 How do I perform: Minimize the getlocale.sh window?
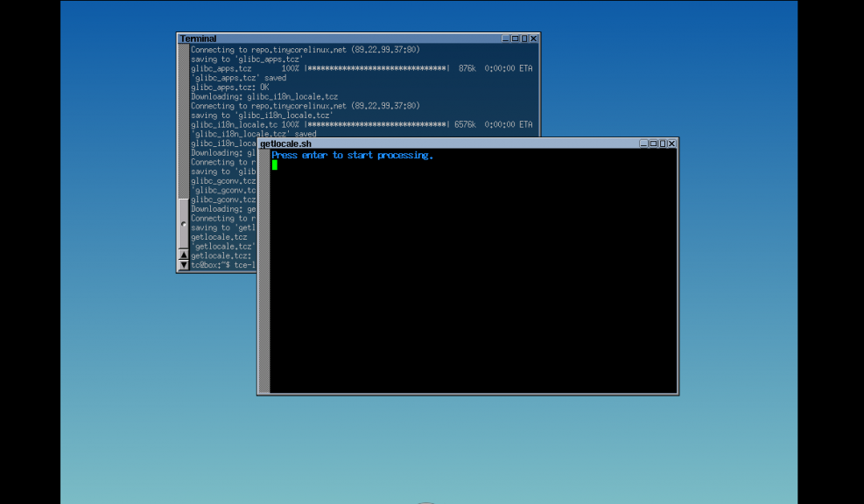(x=643, y=143)
